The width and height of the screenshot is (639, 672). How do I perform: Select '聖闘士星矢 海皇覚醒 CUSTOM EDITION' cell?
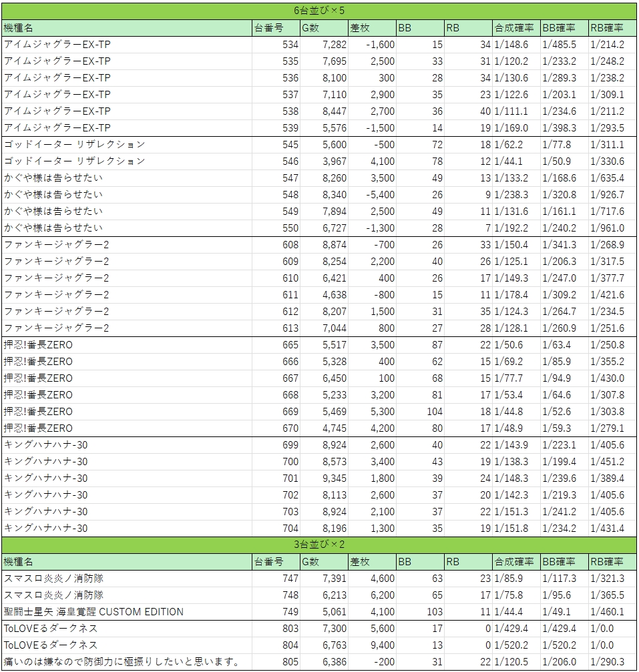(127, 613)
